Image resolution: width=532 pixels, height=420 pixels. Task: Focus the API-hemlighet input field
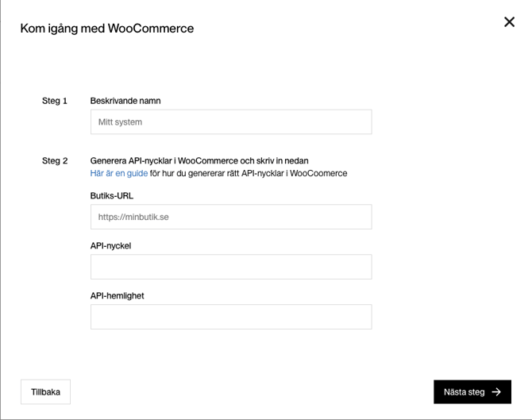[x=230, y=317]
